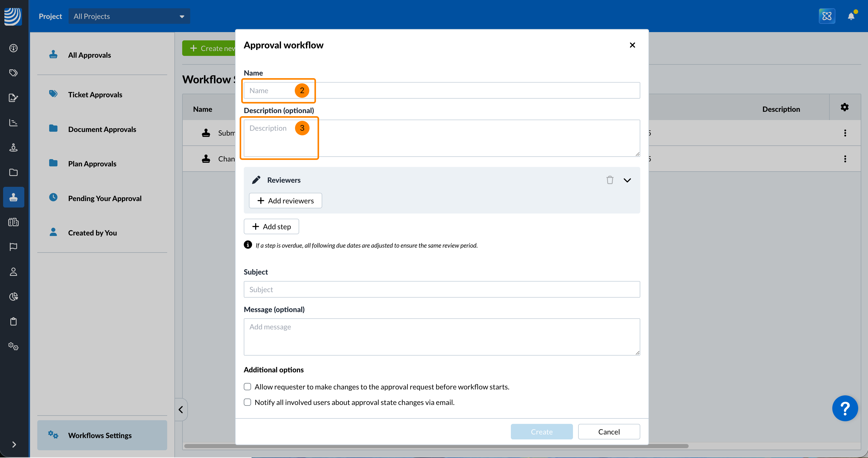Check notify all involved users via email
Viewport: 868px width, 458px height.
(x=247, y=402)
